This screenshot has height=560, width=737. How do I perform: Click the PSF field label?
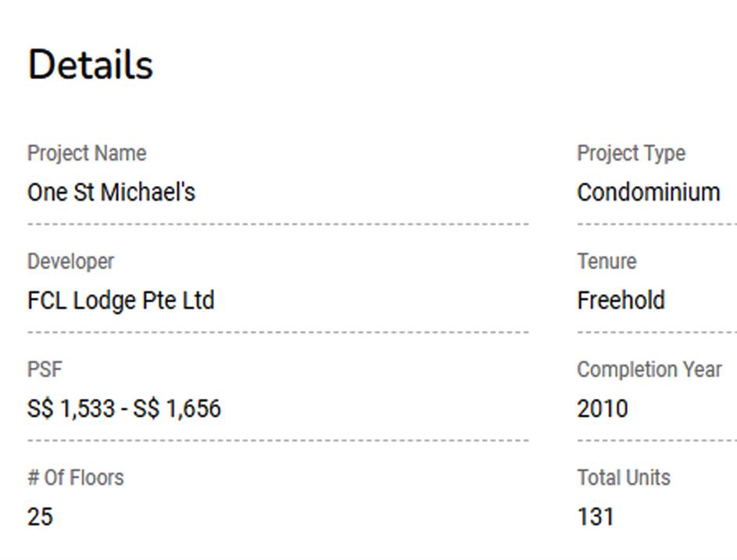45,369
